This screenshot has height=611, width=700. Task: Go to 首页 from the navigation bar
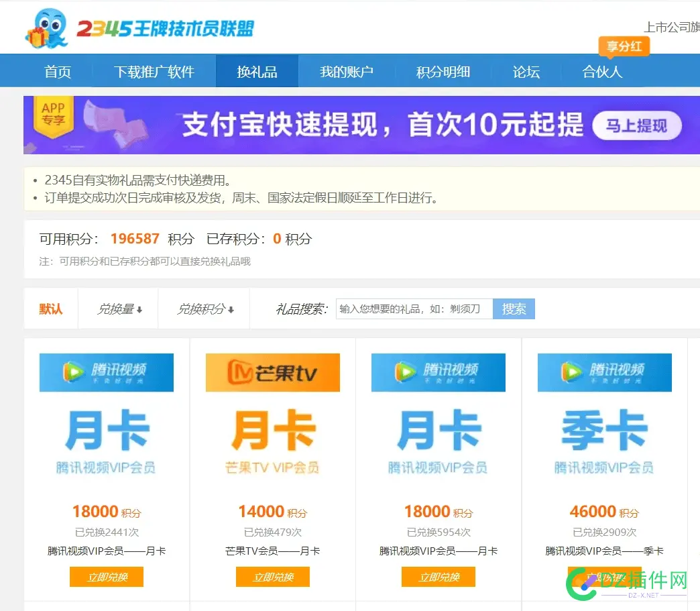57,70
